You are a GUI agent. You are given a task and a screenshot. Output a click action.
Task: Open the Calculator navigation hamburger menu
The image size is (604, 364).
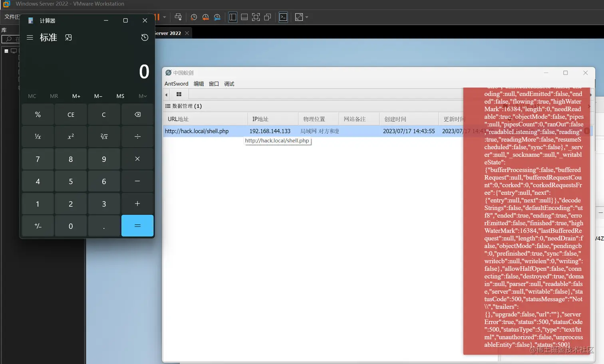point(30,38)
